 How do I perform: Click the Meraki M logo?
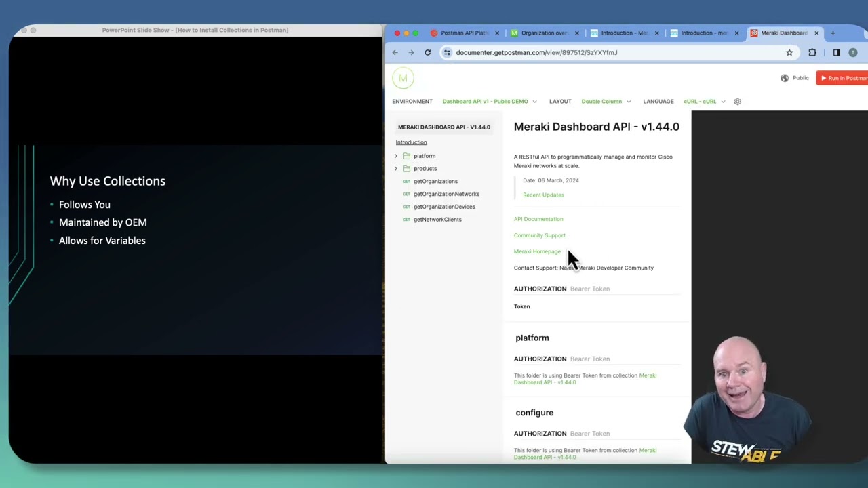tap(403, 78)
